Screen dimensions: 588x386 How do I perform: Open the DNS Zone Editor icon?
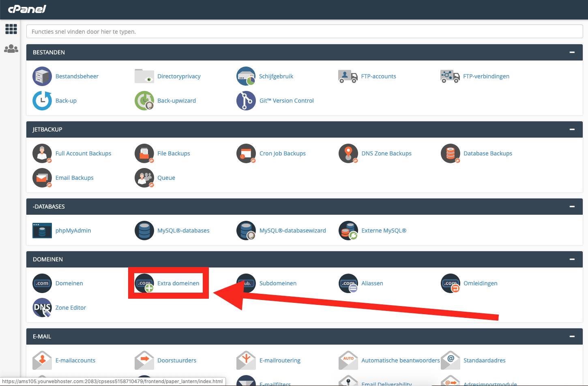pyautogui.click(x=42, y=308)
